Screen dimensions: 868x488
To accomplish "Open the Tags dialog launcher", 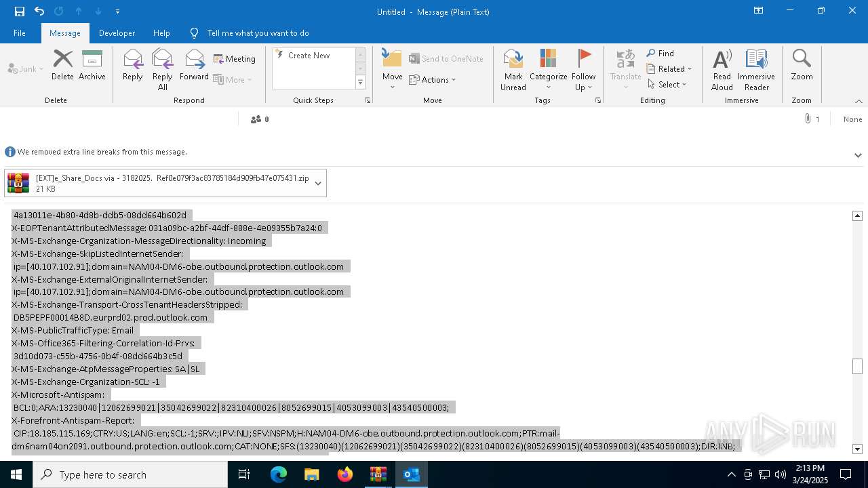I will click(x=598, y=100).
